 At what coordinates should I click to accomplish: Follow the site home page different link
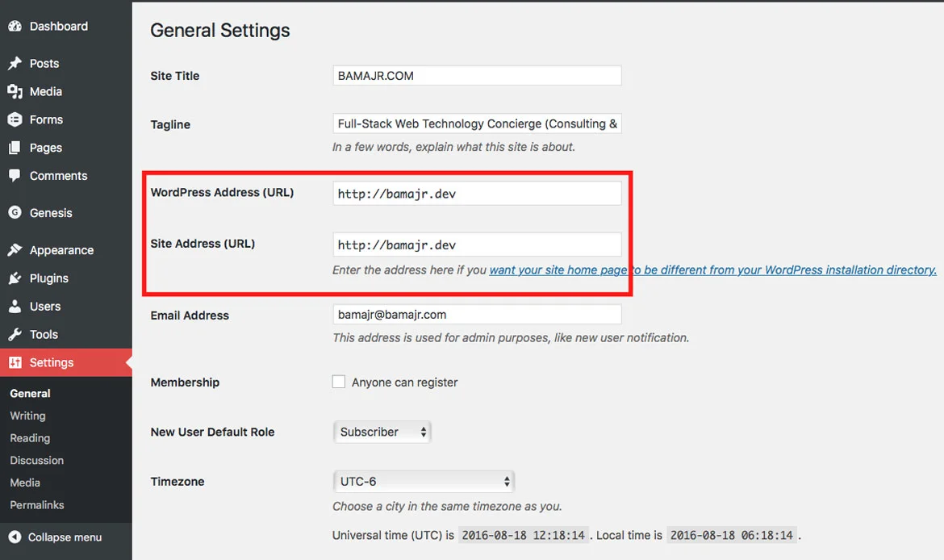(x=712, y=270)
